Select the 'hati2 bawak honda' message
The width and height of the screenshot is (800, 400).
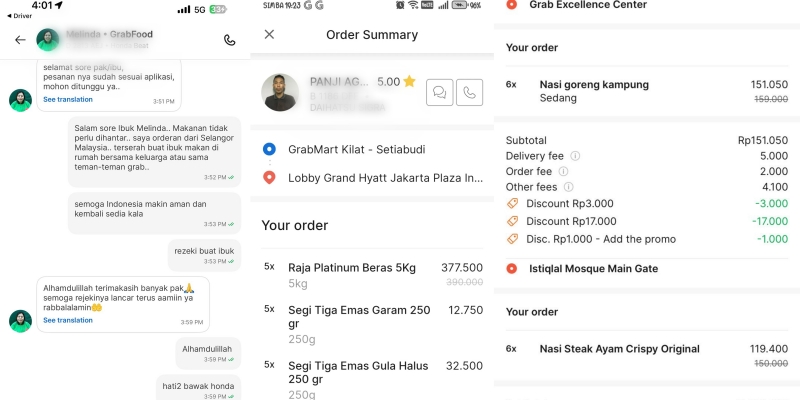[x=198, y=388]
